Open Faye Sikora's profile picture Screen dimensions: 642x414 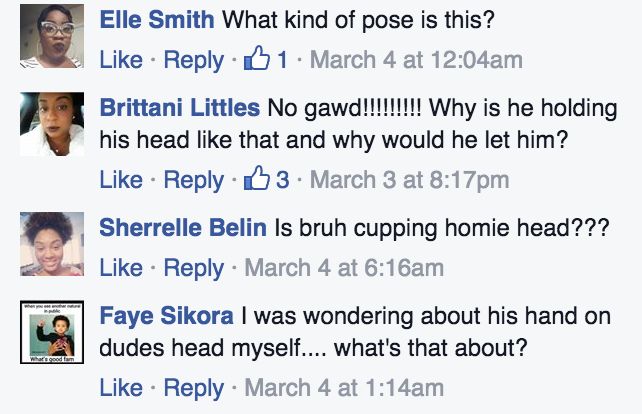[x=51, y=333]
